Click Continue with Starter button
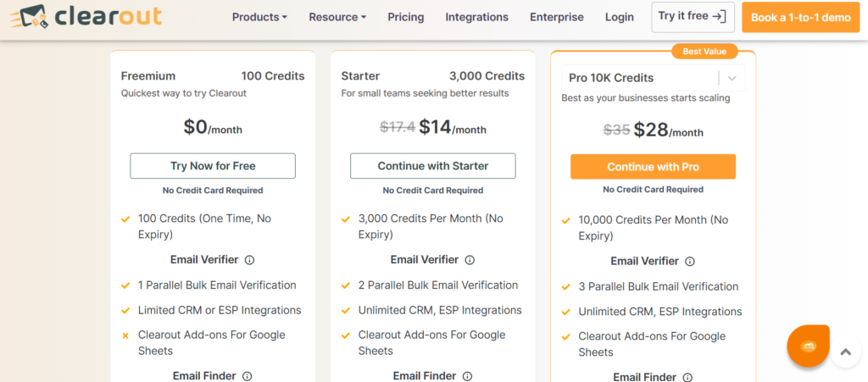The width and height of the screenshot is (868, 382). pos(433,166)
